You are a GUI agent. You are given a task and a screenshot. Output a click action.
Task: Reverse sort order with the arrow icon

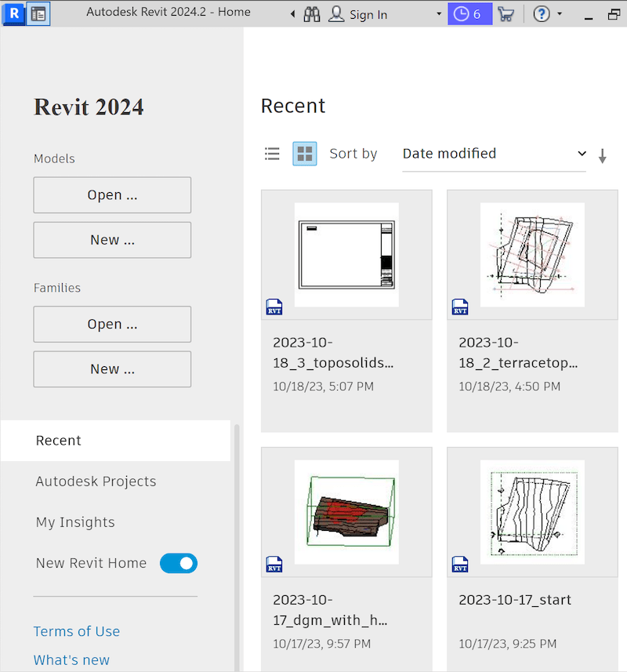(602, 154)
